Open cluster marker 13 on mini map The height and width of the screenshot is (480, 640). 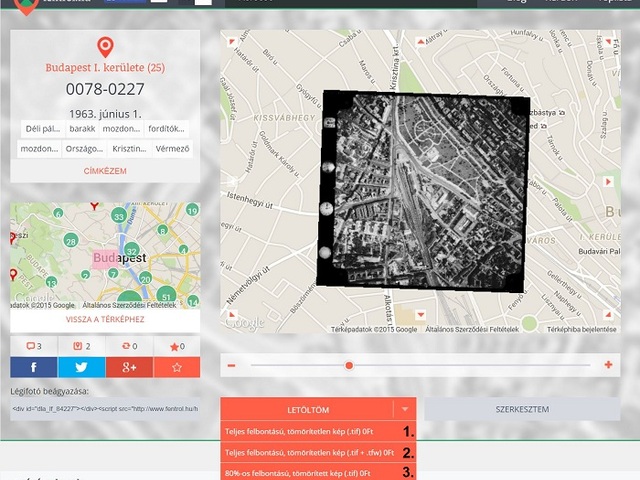(x=51, y=282)
